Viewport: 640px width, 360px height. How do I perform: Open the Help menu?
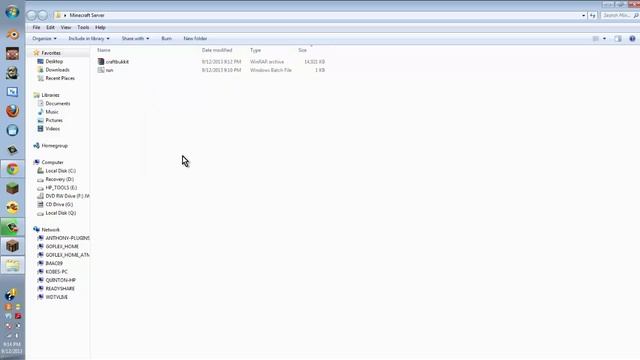point(100,27)
